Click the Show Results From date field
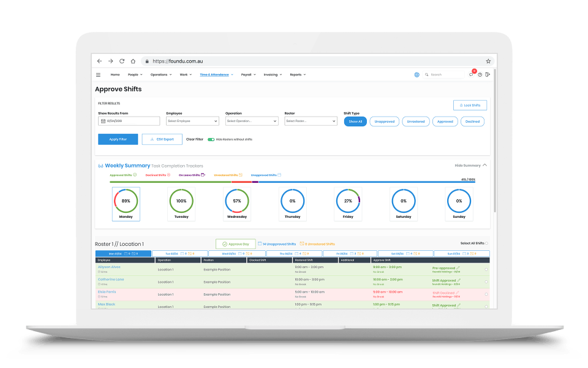Screen dimensions: 588x368 (129, 121)
